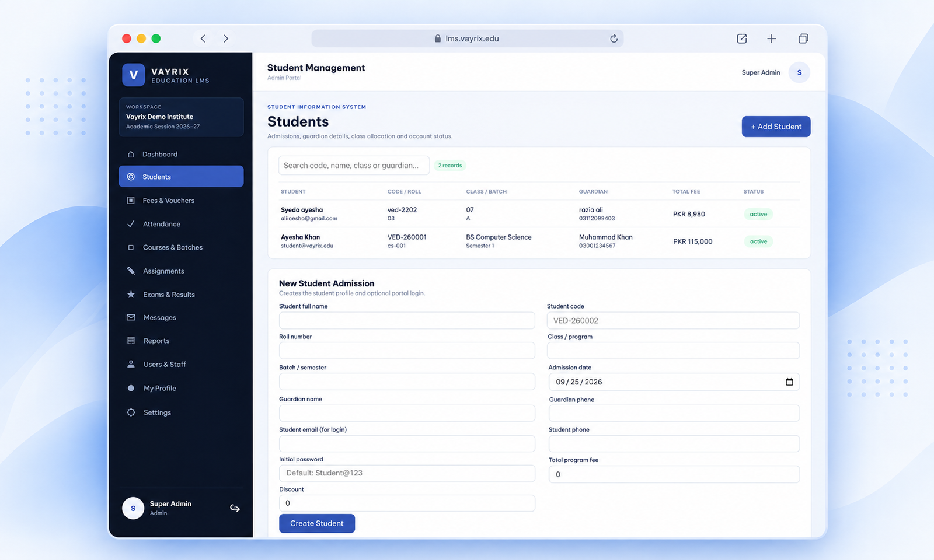Submit the form with Create Student

coord(317,523)
